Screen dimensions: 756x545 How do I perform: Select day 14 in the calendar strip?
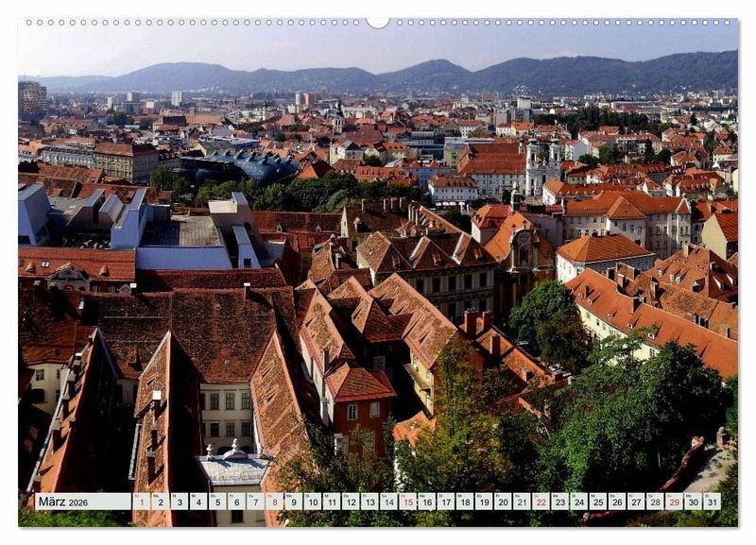pos(389,502)
